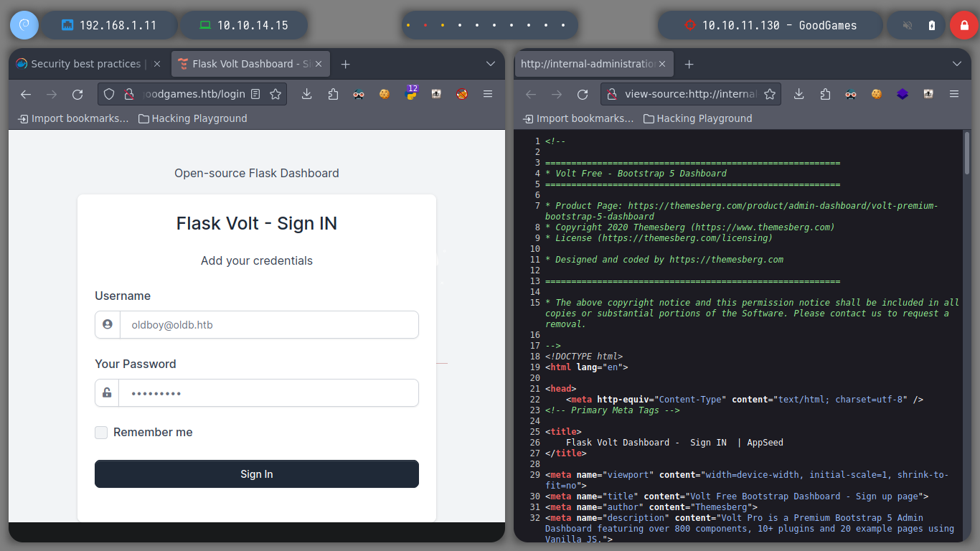Image resolution: width=980 pixels, height=551 pixels.
Task: Toggle the muted volume indicator in top bar
Action: (908, 25)
